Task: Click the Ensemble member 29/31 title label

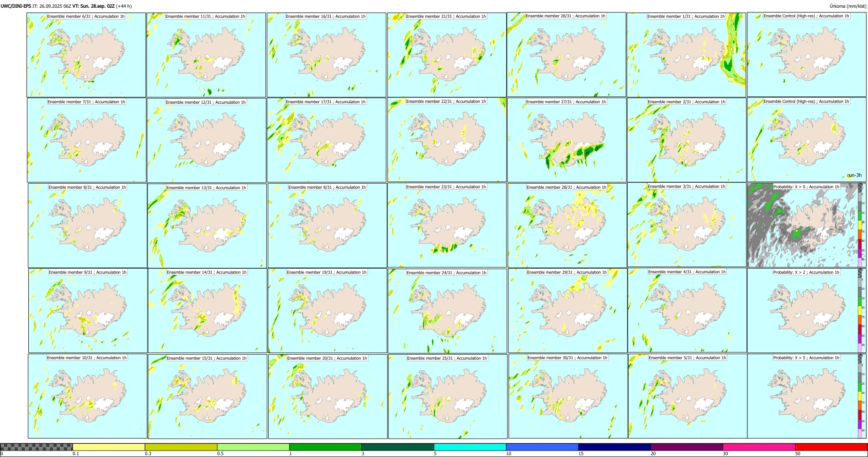Action: tap(567, 272)
